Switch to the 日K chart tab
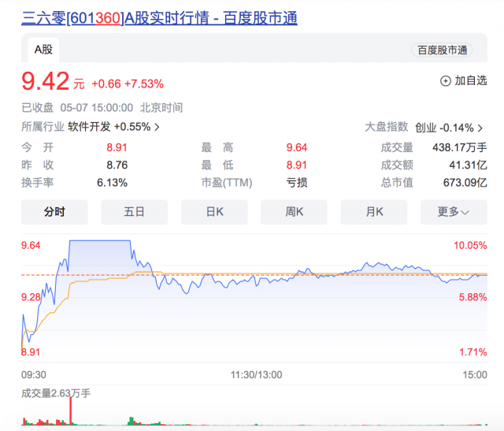504x431 pixels. pyautogui.click(x=214, y=212)
